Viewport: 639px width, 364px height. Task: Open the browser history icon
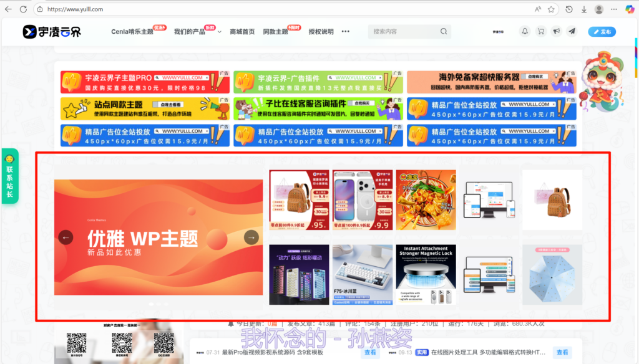568,9
